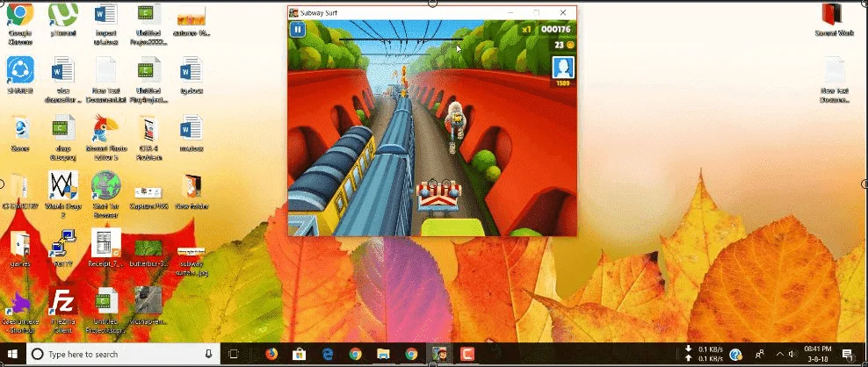Select the Receipt_7 file icon
This screenshot has height=367, width=868.
point(105,248)
